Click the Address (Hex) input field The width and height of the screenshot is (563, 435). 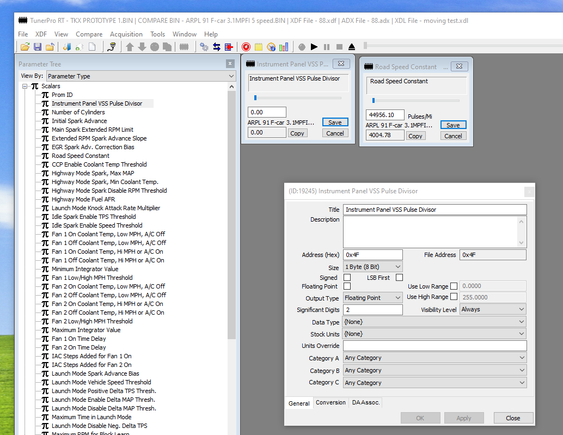point(373,255)
